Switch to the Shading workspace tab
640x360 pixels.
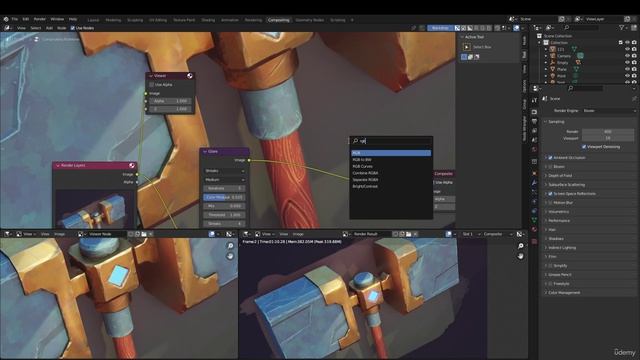click(x=208, y=20)
